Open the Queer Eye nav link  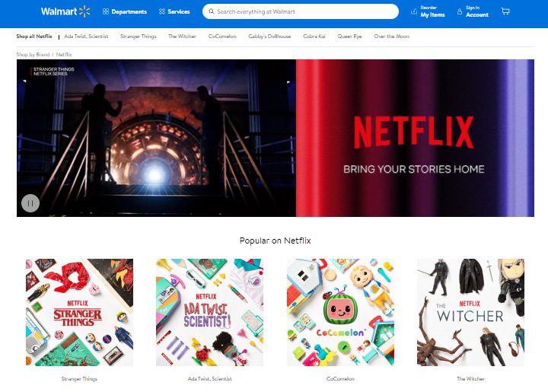(350, 37)
